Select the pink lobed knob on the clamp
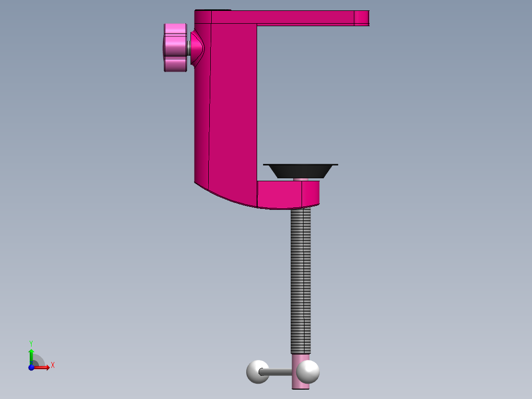 coord(175,47)
